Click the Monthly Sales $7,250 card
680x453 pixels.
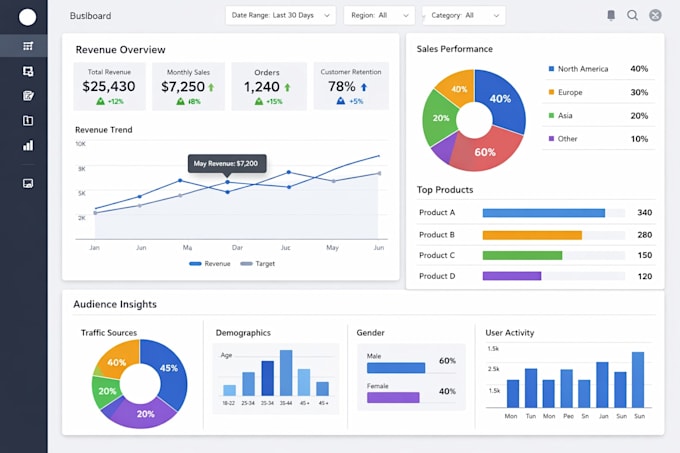coord(188,86)
